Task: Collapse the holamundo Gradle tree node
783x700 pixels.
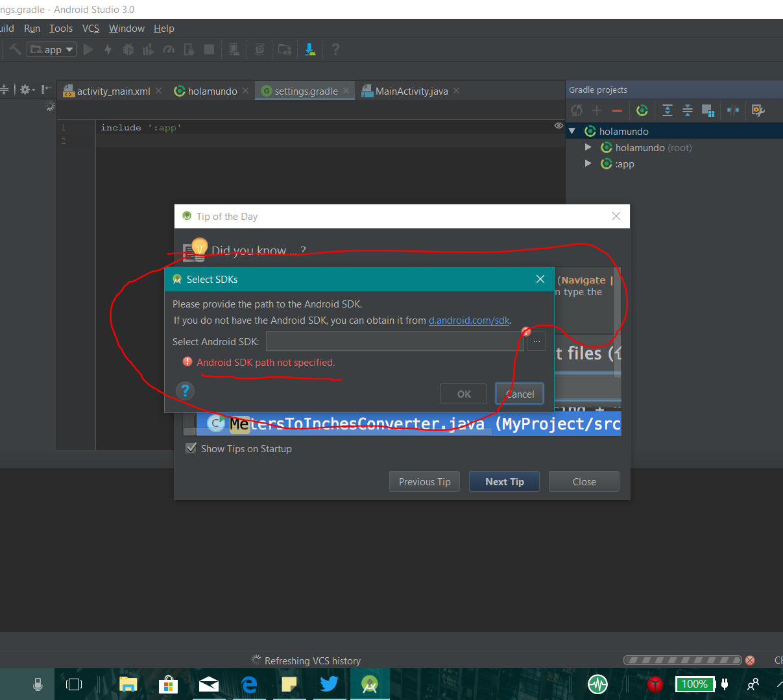Action: pyautogui.click(x=572, y=131)
